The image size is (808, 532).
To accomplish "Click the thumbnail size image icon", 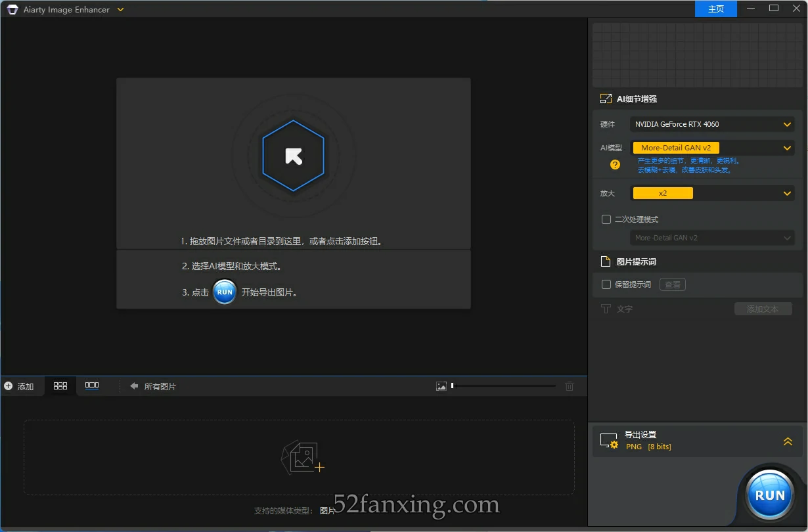I will [x=441, y=386].
